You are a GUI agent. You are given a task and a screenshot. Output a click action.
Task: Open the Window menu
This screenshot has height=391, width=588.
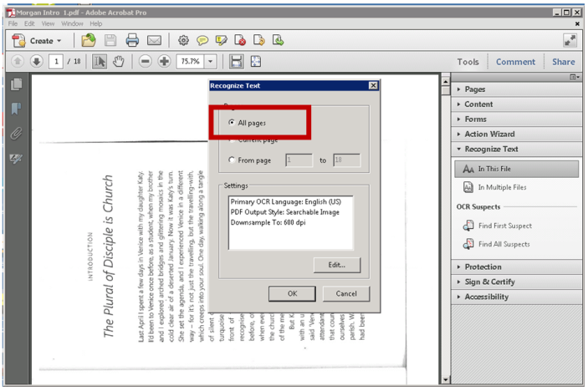point(72,23)
